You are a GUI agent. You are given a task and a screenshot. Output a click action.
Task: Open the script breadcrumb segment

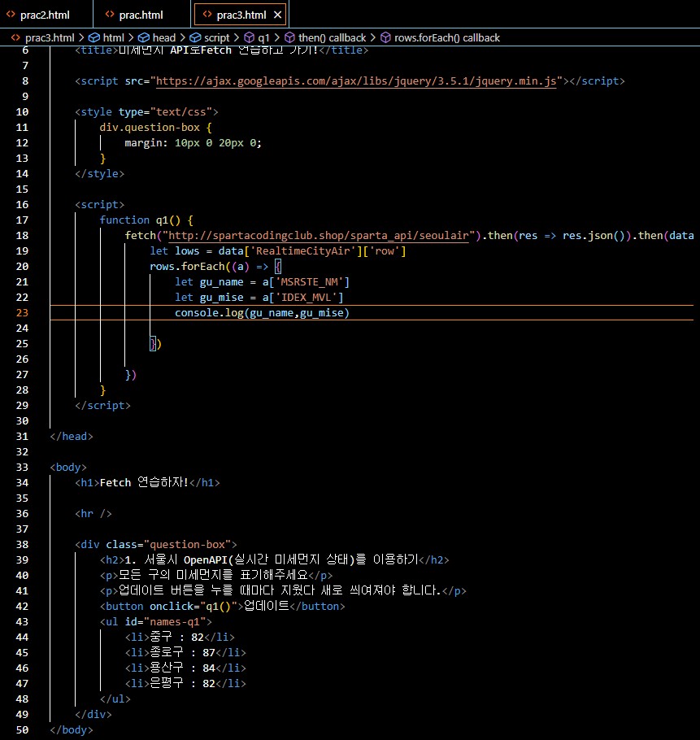(216, 37)
